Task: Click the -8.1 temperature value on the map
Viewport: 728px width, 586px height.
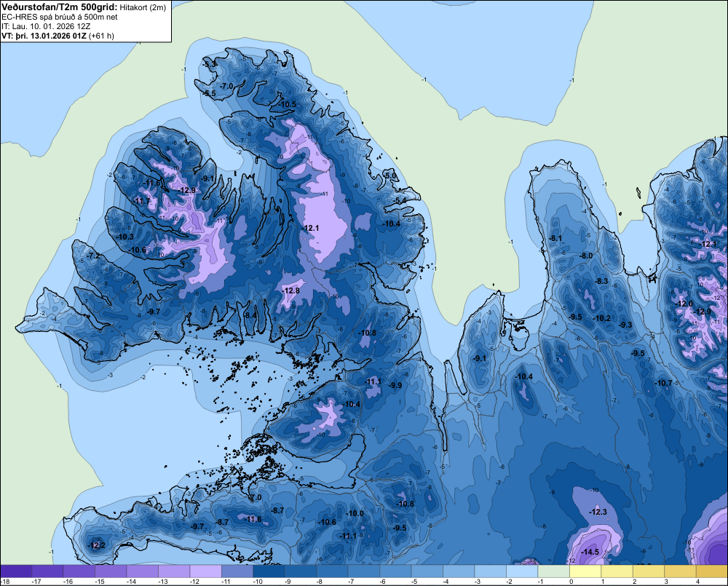Action: click(x=555, y=238)
